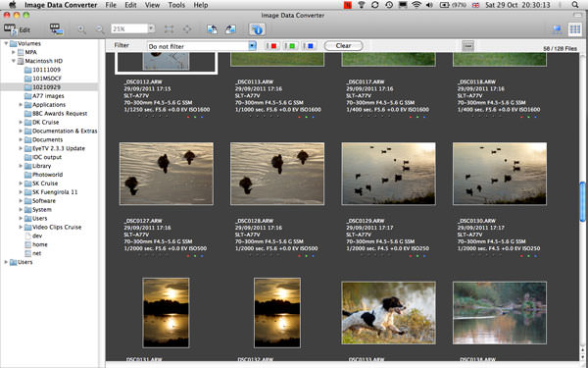
Task: Toggle green label filter
Action: (289, 46)
